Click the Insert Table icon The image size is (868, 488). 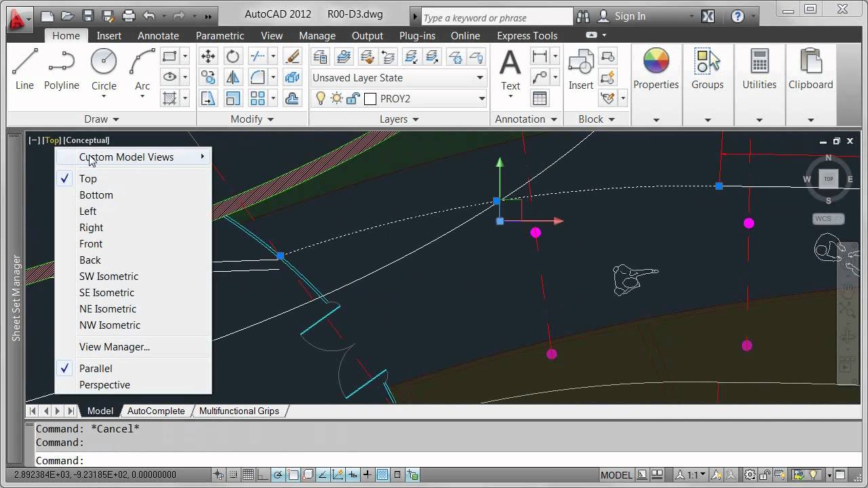click(540, 98)
